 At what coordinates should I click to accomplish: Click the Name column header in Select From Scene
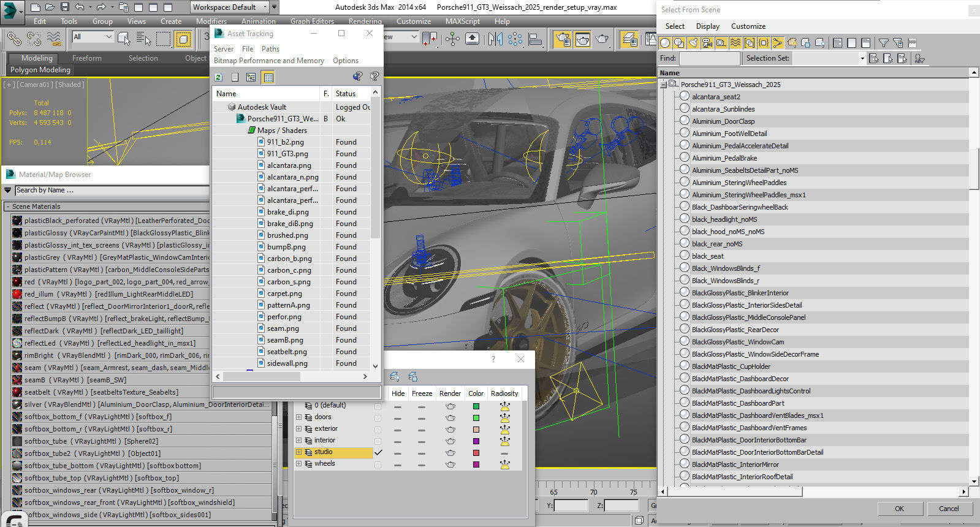point(813,73)
